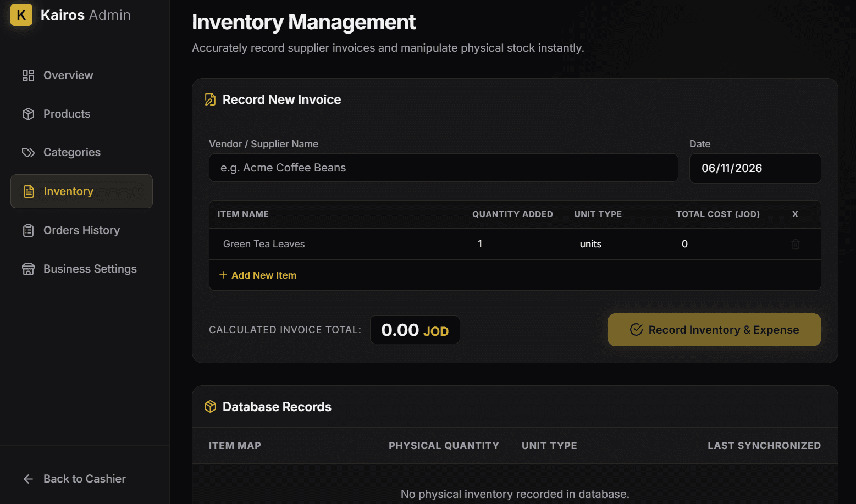
Task: Click the Overview grid icon
Action: click(28, 75)
